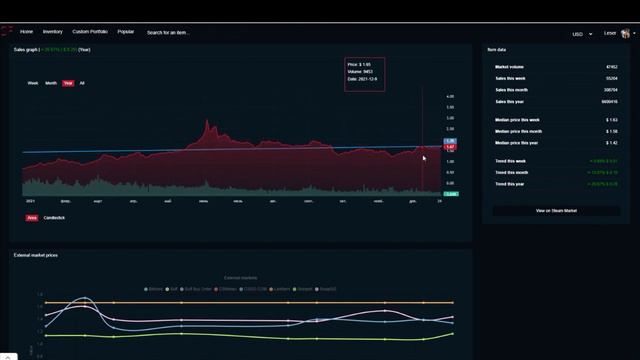This screenshot has width=640, height=360.
Task: Open the Popular page
Action: (126, 32)
